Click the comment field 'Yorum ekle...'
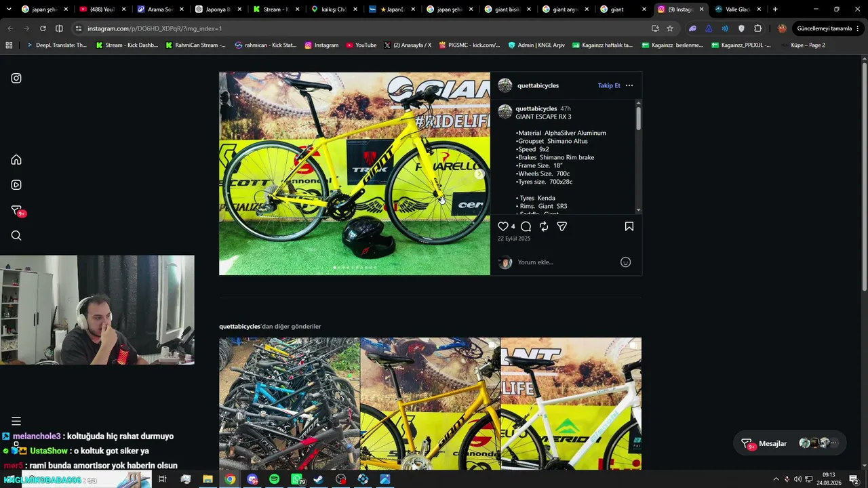The height and width of the screenshot is (488, 868). (566, 262)
